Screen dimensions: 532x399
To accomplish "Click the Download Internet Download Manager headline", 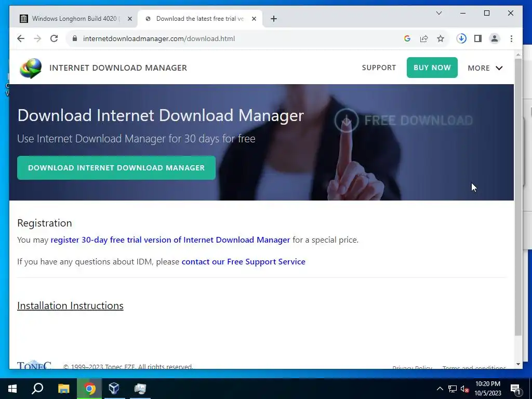I will click(161, 115).
